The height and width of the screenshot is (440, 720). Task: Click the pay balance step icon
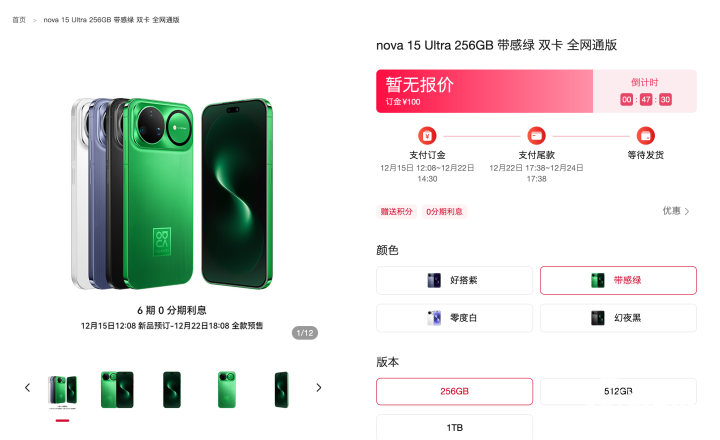[x=536, y=135]
